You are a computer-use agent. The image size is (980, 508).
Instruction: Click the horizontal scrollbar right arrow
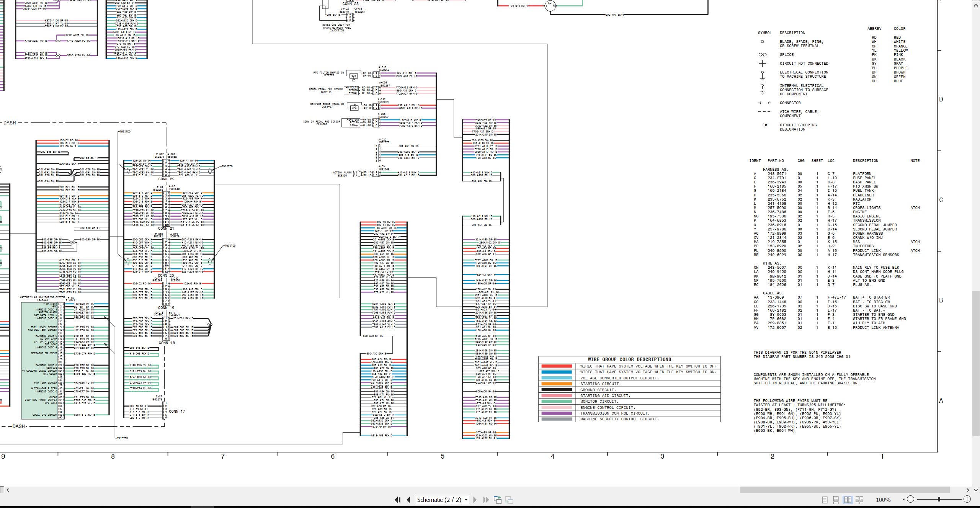[968, 490]
